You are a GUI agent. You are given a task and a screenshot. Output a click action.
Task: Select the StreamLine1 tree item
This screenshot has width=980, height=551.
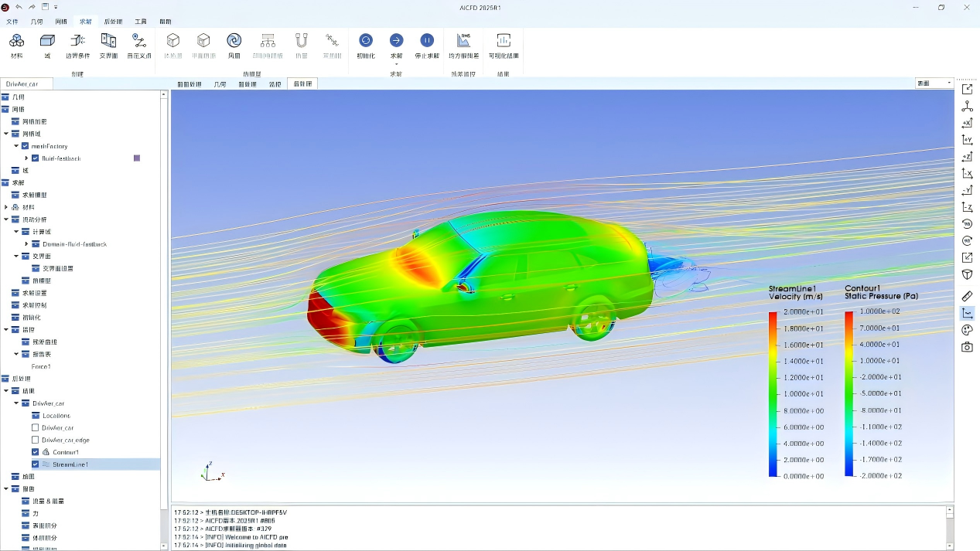(70, 464)
